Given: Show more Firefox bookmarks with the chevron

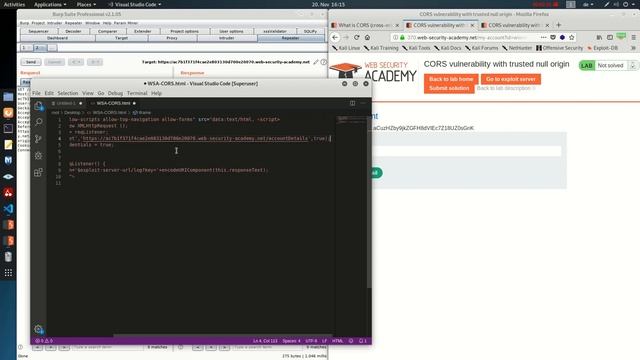Looking at the screenshot, I should tap(633, 48).
